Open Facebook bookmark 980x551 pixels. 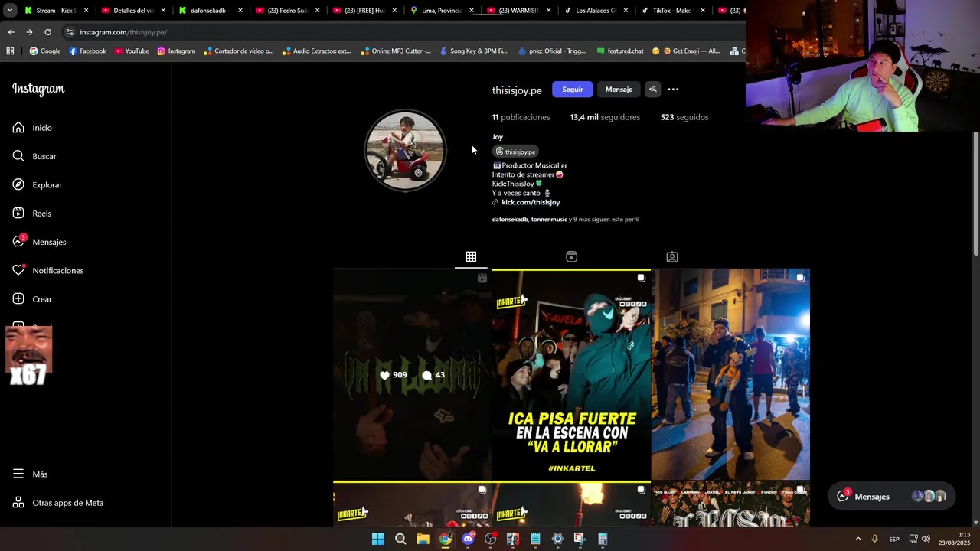coord(87,51)
